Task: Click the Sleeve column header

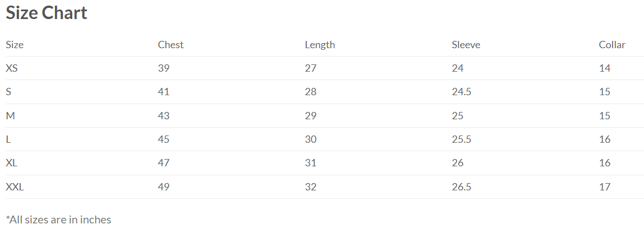Action: (x=466, y=45)
